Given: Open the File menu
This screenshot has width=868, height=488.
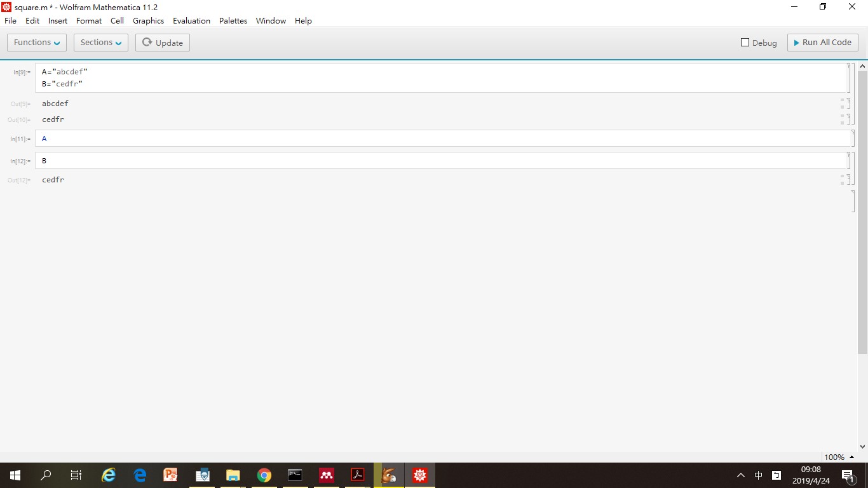Looking at the screenshot, I should (x=10, y=20).
